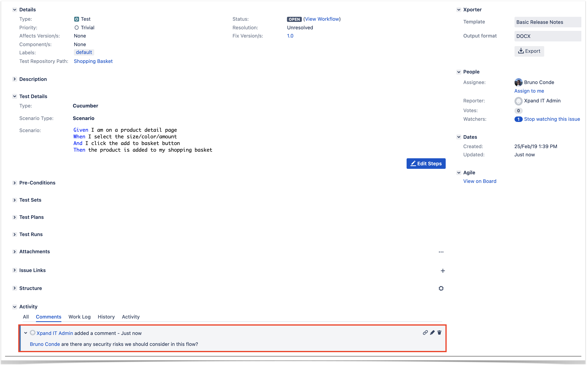The height and width of the screenshot is (366, 588).
Task: Edit the comment with the pencil icon
Action: click(432, 333)
